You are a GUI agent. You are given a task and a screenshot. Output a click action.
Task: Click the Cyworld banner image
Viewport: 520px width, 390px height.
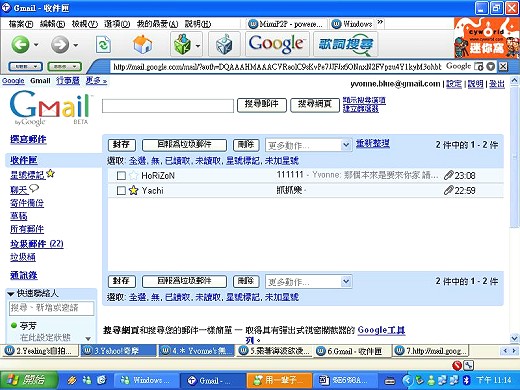pos(486,38)
